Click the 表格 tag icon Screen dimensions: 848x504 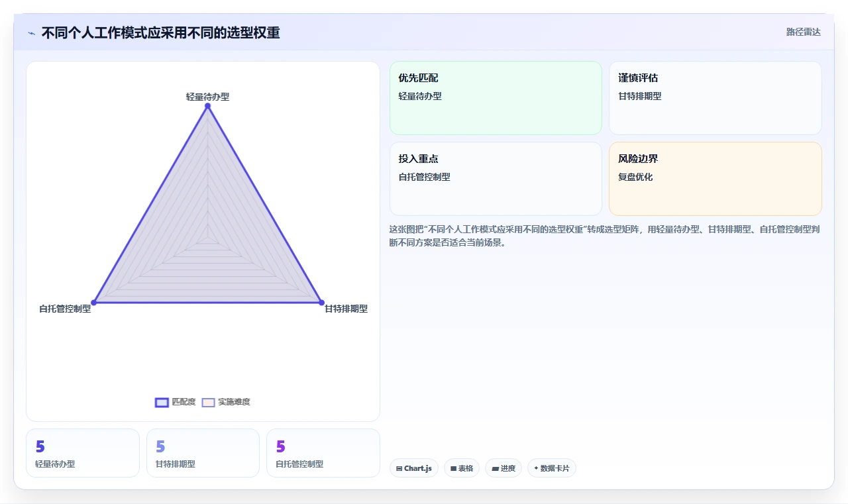(x=454, y=468)
